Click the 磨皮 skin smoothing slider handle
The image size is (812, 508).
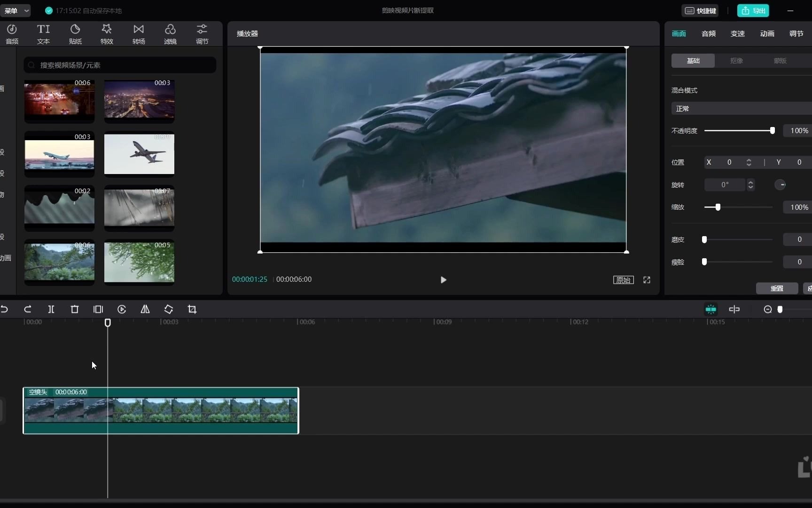[704, 239]
